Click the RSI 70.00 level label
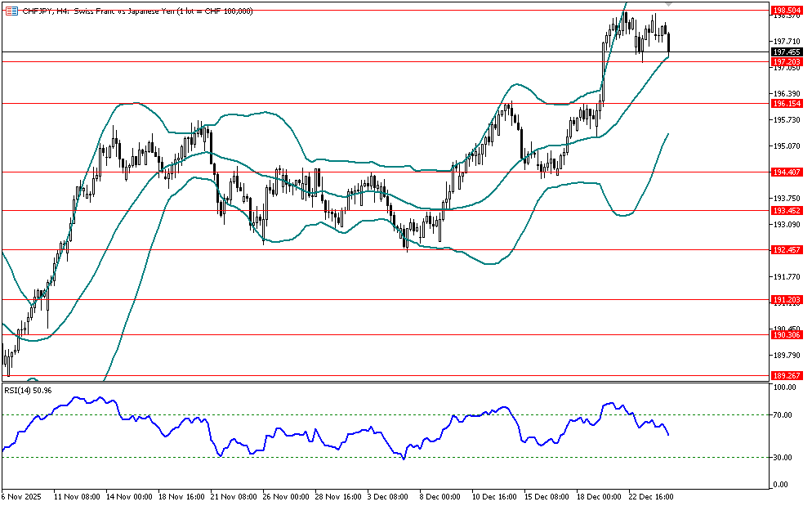The width and height of the screenshot is (812, 506). point(783,415)
